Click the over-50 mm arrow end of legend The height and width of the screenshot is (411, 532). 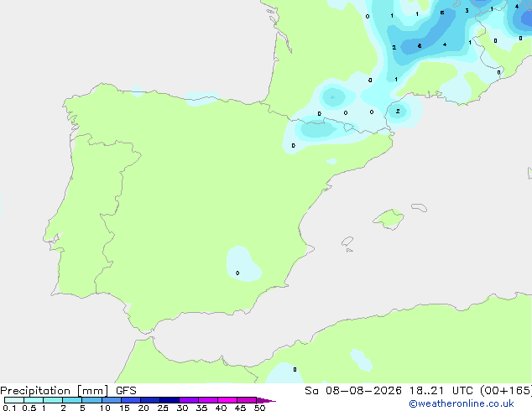point(266,400)
